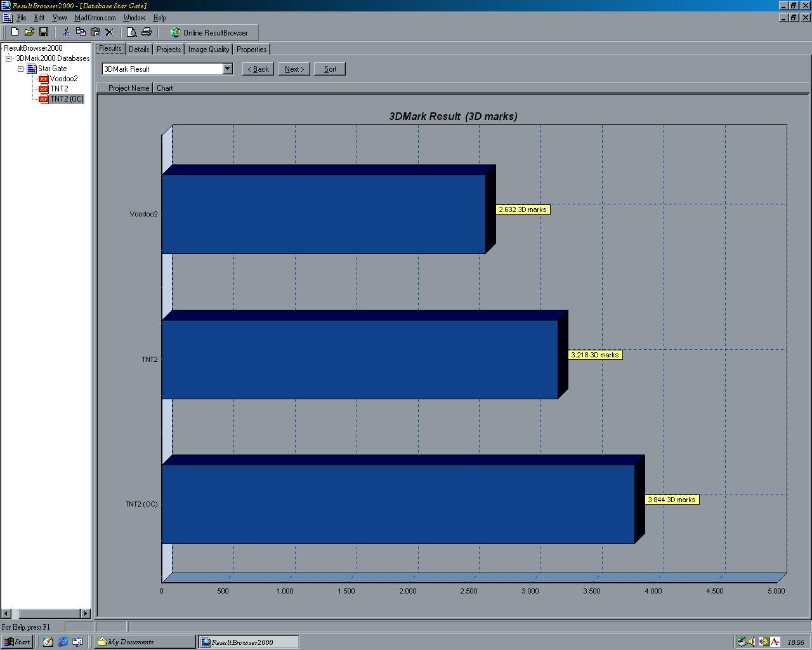Click the Project Name column header
The height and width of the screenshot is (650, 812).
tap(126, 88)
